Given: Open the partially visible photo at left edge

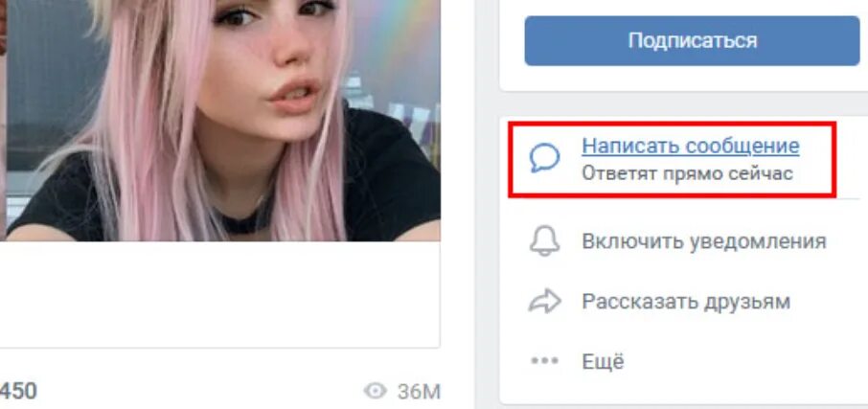Looking at the screenshot, I should 2,120.
